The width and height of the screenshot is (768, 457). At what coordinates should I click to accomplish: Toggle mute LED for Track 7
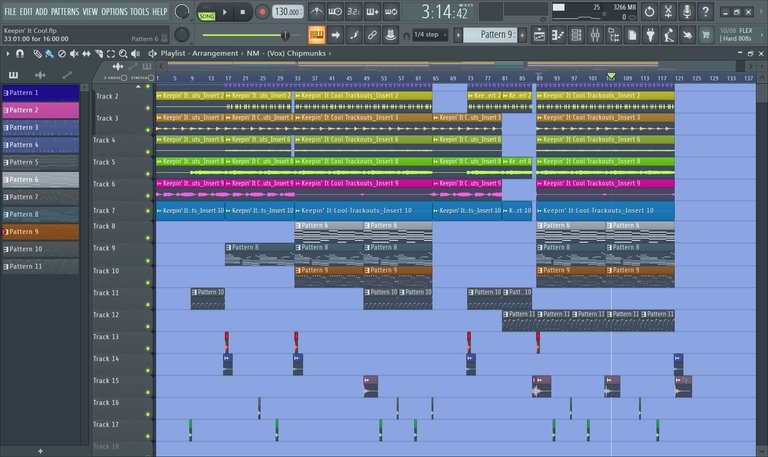148,211
